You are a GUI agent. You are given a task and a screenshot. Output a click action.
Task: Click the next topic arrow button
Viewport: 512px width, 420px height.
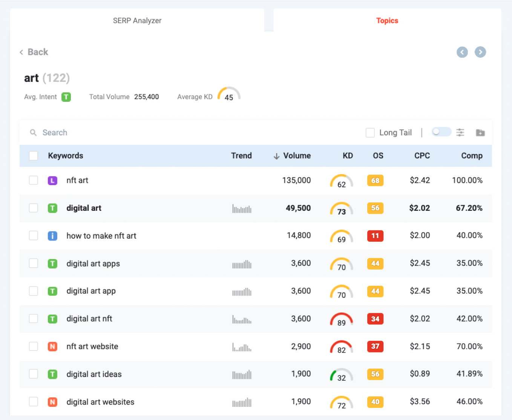tap(480, 52)
